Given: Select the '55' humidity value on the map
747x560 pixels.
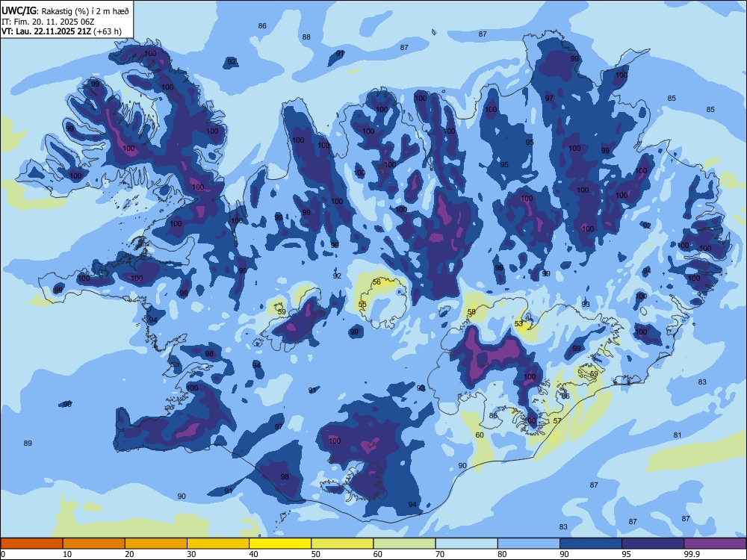Looking at the screenshot, I should point(362,305).
